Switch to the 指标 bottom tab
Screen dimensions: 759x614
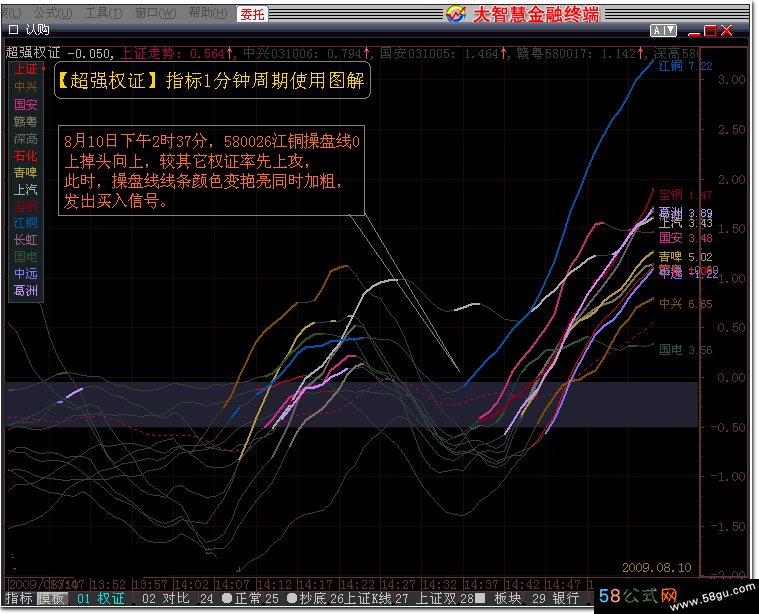click(19, 599)
